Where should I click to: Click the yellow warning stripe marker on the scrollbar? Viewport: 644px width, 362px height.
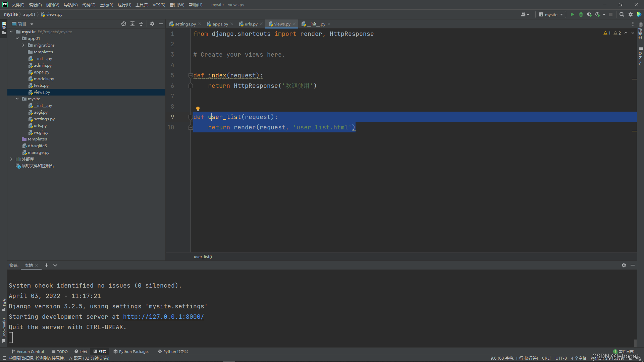pos(634,131)
